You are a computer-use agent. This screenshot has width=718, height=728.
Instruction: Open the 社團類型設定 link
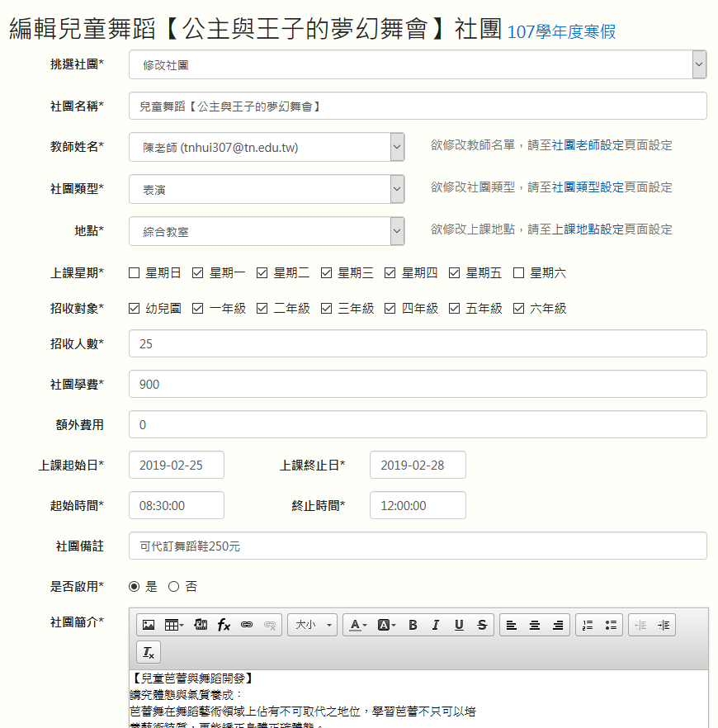[x=588, y=187]
